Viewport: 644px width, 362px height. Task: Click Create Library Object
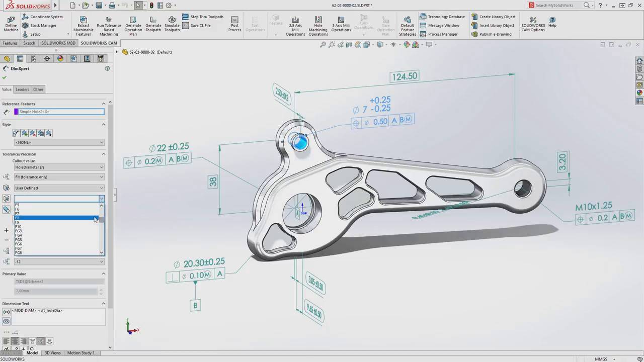[x=493, y=17]
